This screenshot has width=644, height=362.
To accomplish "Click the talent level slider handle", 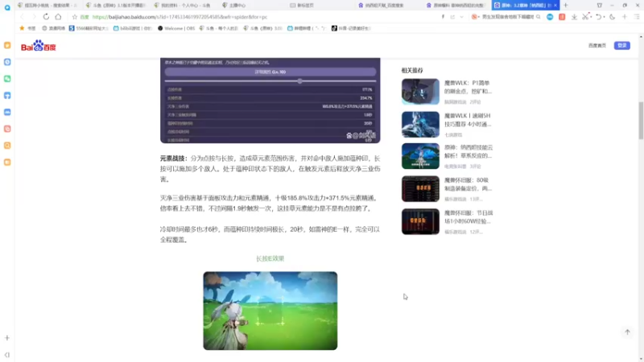I will [x=299, y=81].
